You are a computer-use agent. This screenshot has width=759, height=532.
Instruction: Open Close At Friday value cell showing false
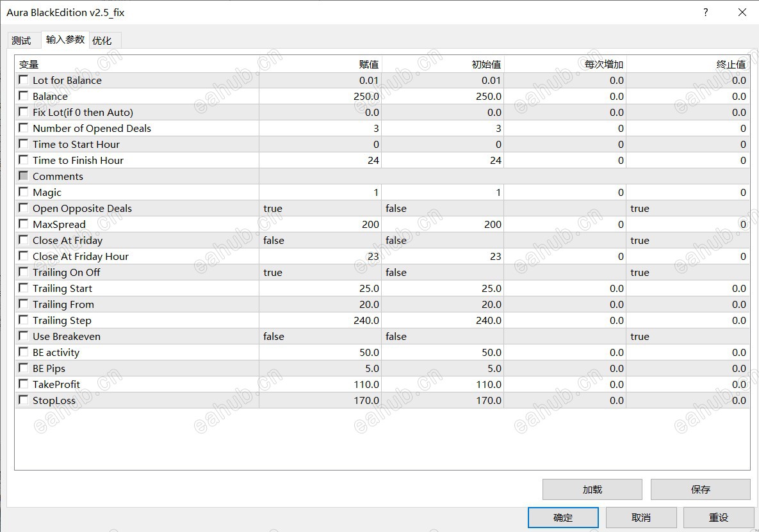(320, 240)
